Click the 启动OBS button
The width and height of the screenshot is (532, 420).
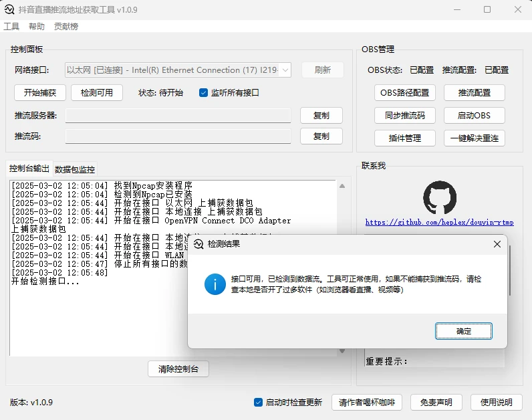pyautogui.click(x=475, y=116)
